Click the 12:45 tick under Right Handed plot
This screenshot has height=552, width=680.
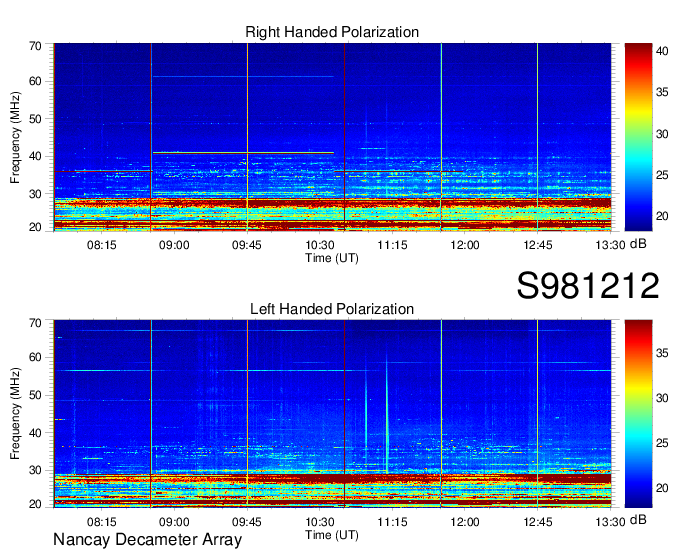click(538, 245)
